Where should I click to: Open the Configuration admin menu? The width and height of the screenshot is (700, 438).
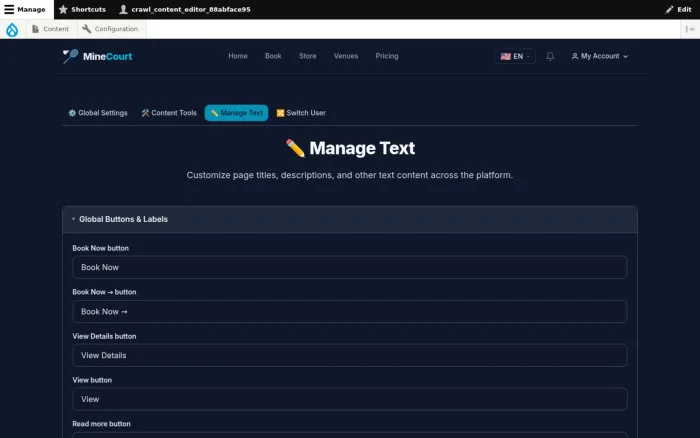pyautogui.click(x=110, y=29)
